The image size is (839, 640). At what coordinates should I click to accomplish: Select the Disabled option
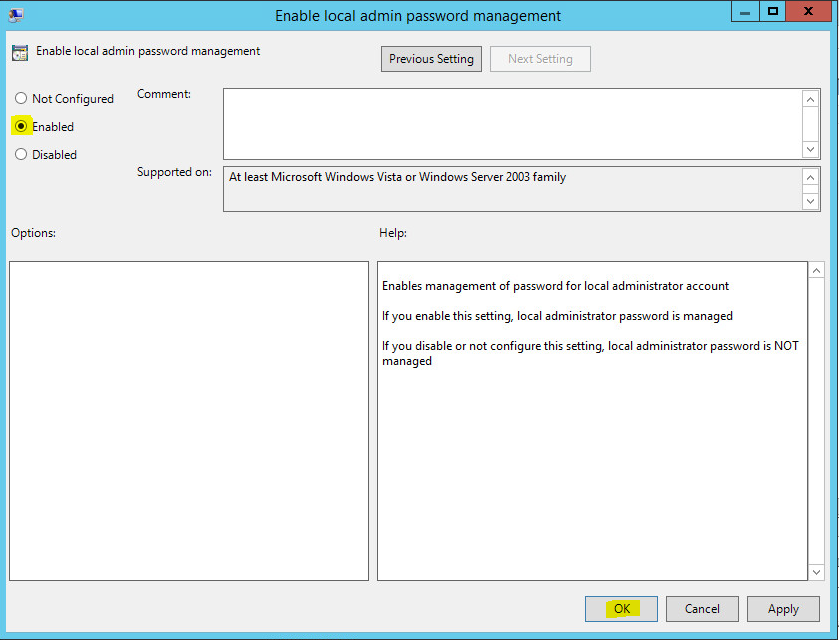tap(20, 154)
